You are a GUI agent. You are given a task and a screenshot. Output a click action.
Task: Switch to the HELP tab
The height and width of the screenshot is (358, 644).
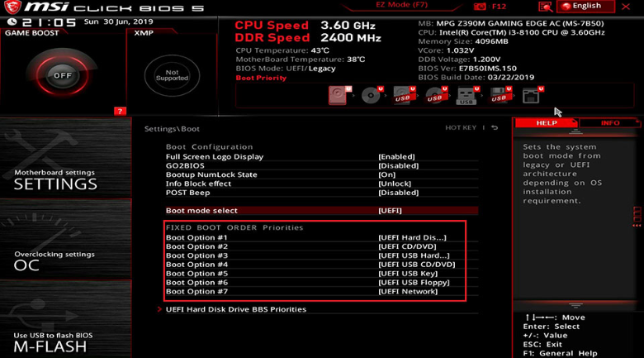coord(547,122)
